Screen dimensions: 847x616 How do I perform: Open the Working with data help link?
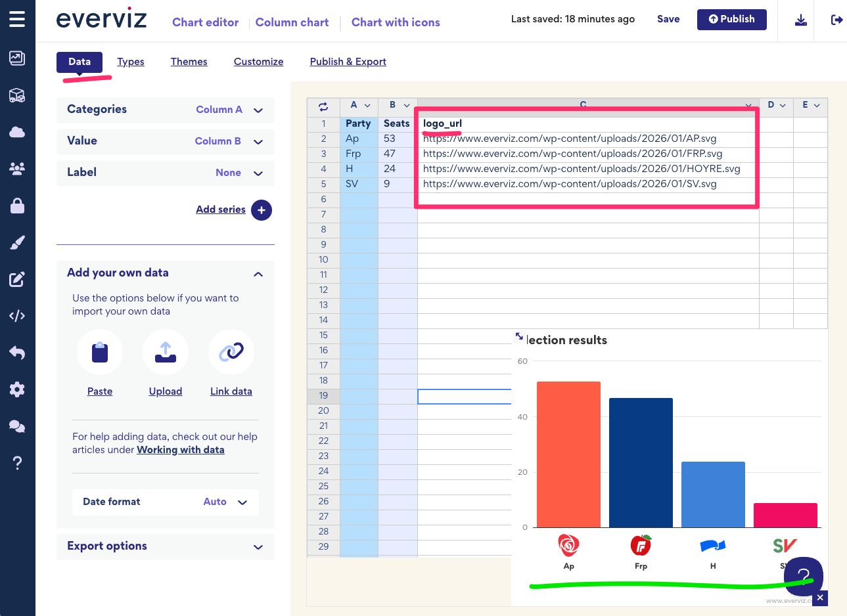click(x=181, y=450)
